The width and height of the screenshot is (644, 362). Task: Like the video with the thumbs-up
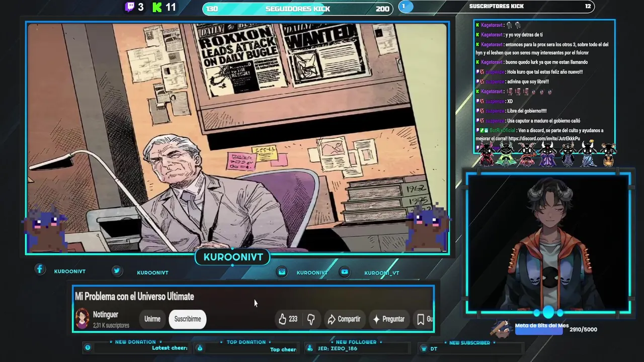282,319
